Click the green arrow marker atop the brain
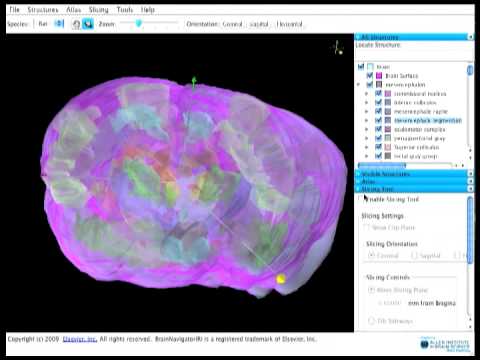Image resolution: width=480 pixels, height=360 pixels. point(194,82)
